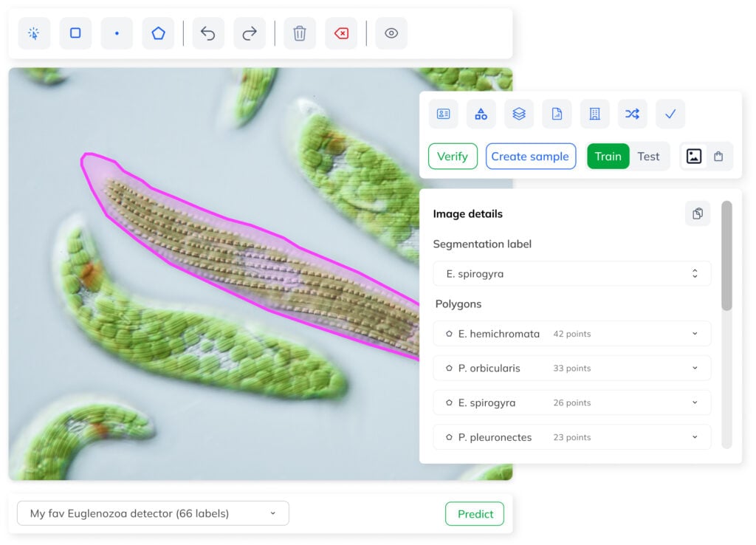Click the '33 points' text
This screenshot has height=545, width=756.
(x=572, y=368)
